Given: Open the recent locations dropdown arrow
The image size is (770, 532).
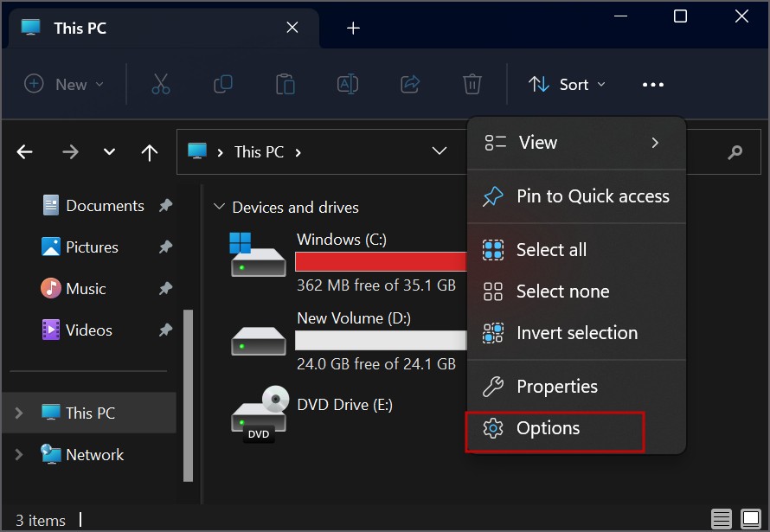Looking at the screenshot, I should (x=110, y=152).
